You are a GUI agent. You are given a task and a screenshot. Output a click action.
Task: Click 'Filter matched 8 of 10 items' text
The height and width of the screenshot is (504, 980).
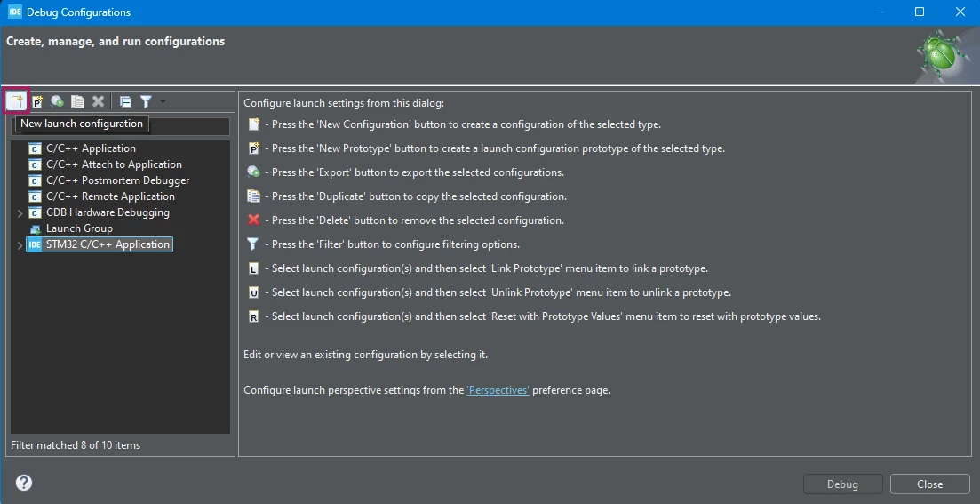click(76, 445)
